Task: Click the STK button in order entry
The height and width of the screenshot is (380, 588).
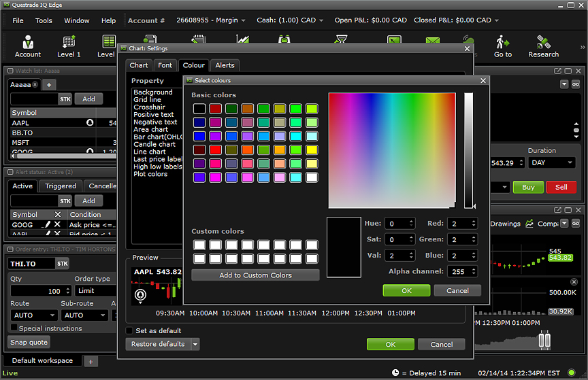Action: pyautogui.click(x=62, y=264)
